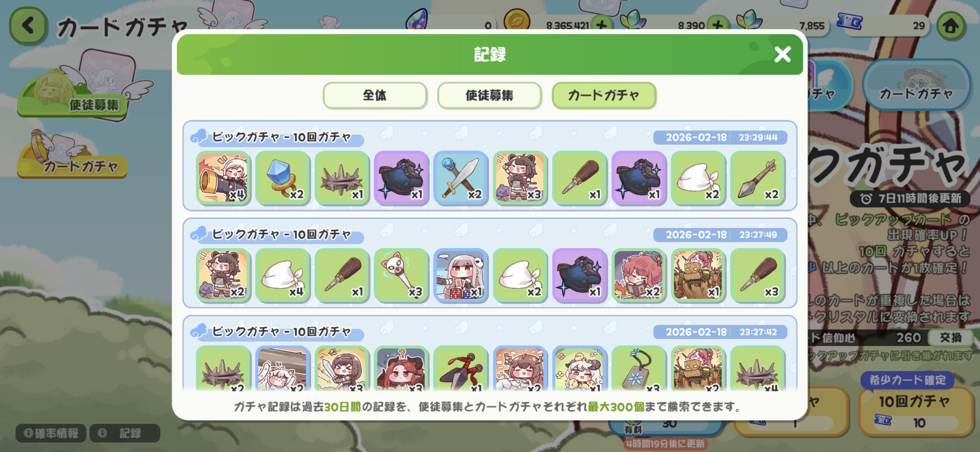This screenshot has height=452, width=980.
Task: Click the cat-head wand card x3
Action: [x=401, y=275]
